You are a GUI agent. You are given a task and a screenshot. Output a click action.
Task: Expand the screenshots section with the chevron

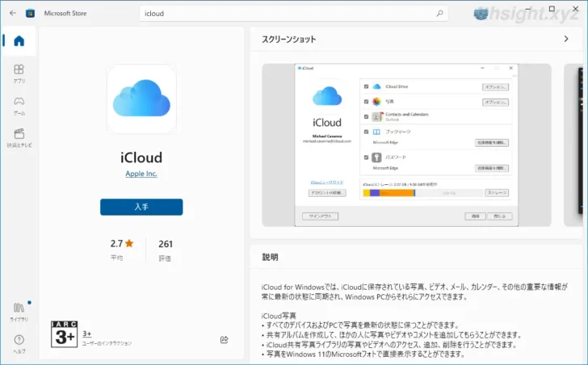(x=566, y=39)
